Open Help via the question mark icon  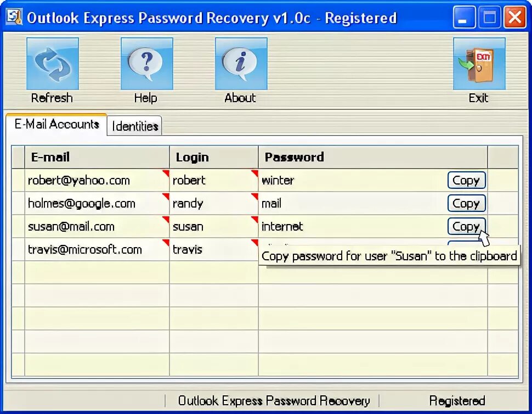[x=147, y=64]
